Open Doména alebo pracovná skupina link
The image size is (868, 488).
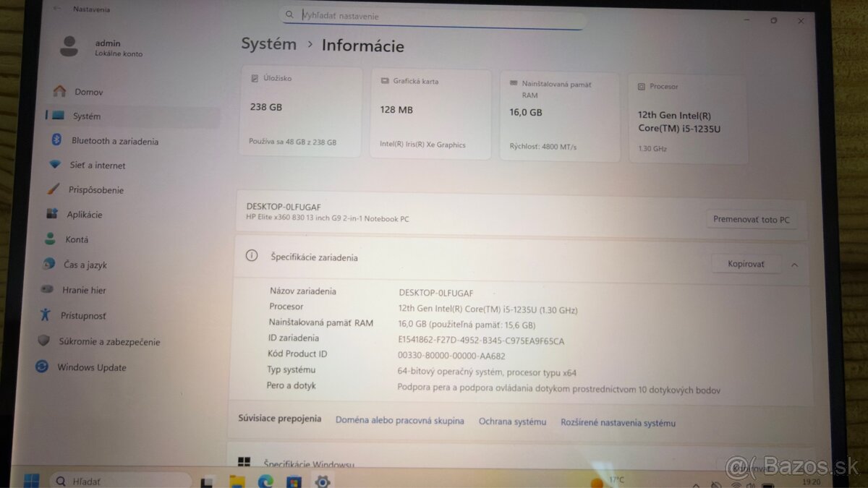[400, 421]
